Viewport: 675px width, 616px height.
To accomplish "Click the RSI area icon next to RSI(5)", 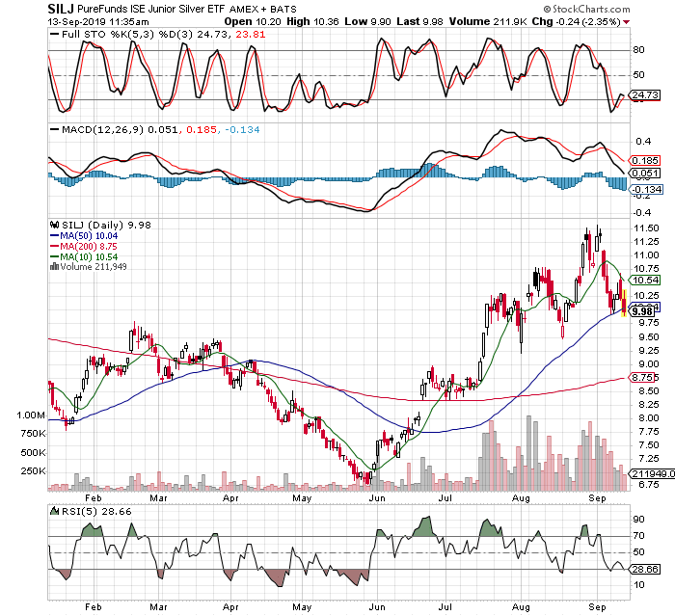I will pyautogui.click(x=54, y=511).
